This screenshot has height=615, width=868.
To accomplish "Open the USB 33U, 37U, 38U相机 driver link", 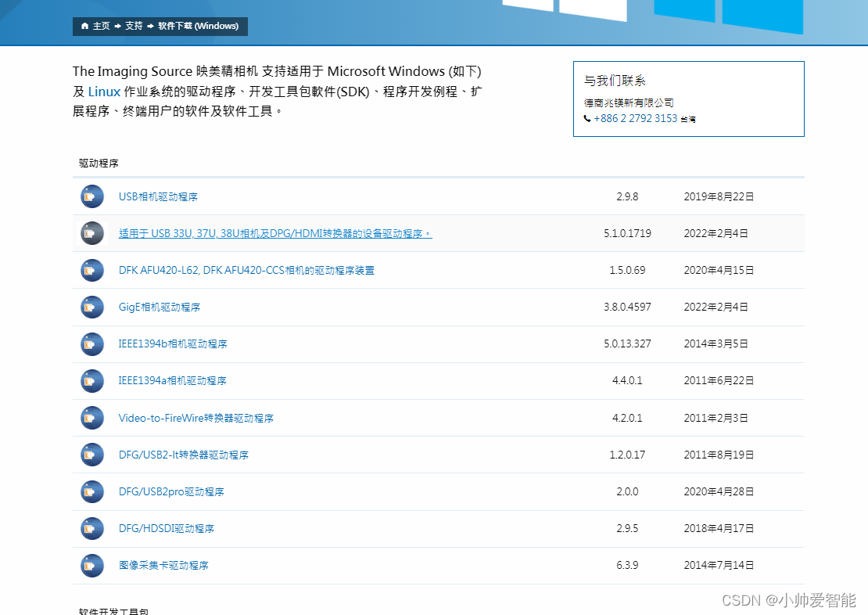I will pos(275,233).
